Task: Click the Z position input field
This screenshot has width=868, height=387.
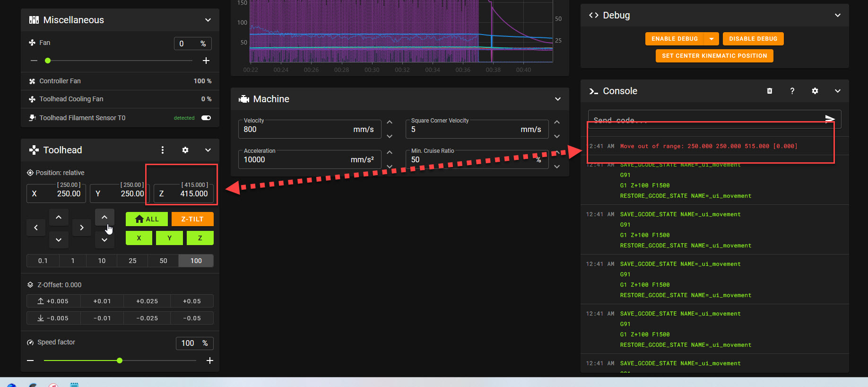Action: coord(184,193)
